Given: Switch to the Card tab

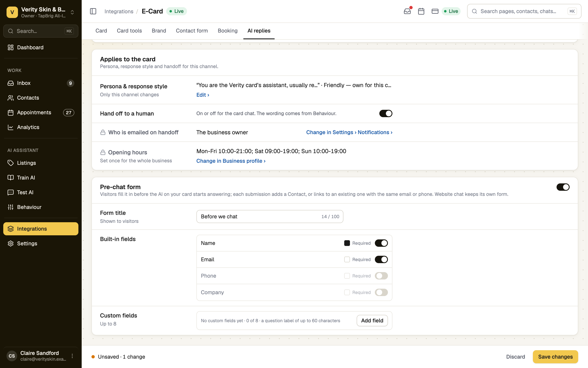Looking at the screenshot, I should pos(101,31).
